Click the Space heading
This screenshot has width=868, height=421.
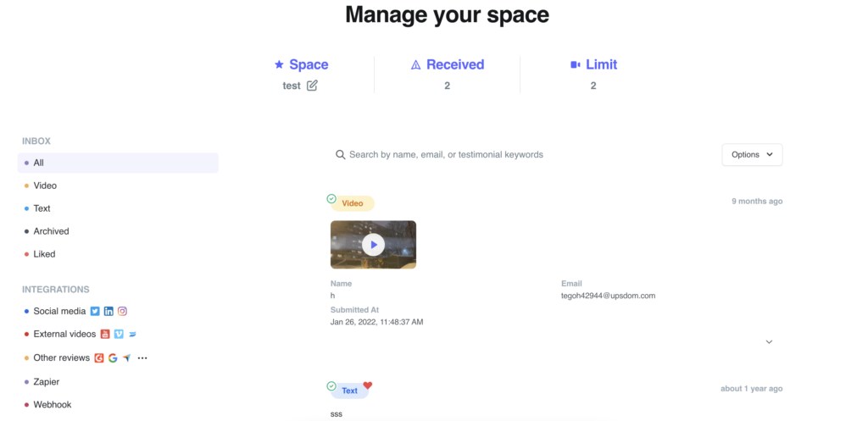coord(309,64)
